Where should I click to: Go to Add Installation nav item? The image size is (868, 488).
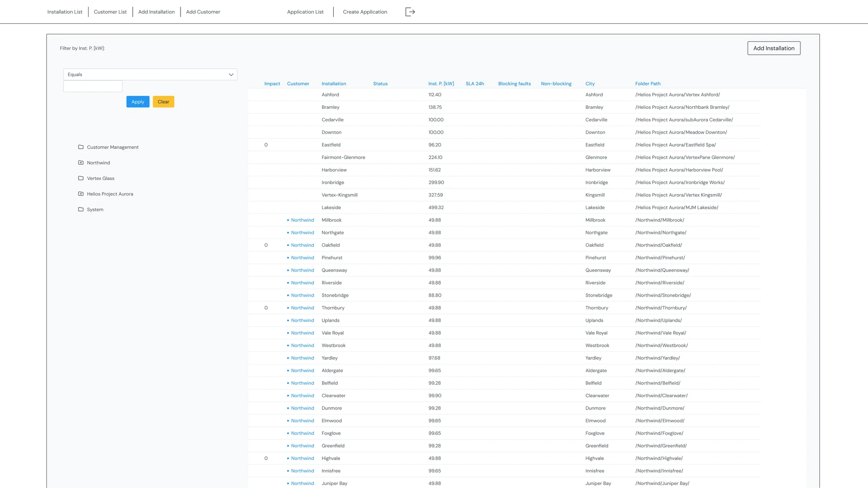click(x=157, y=12)
